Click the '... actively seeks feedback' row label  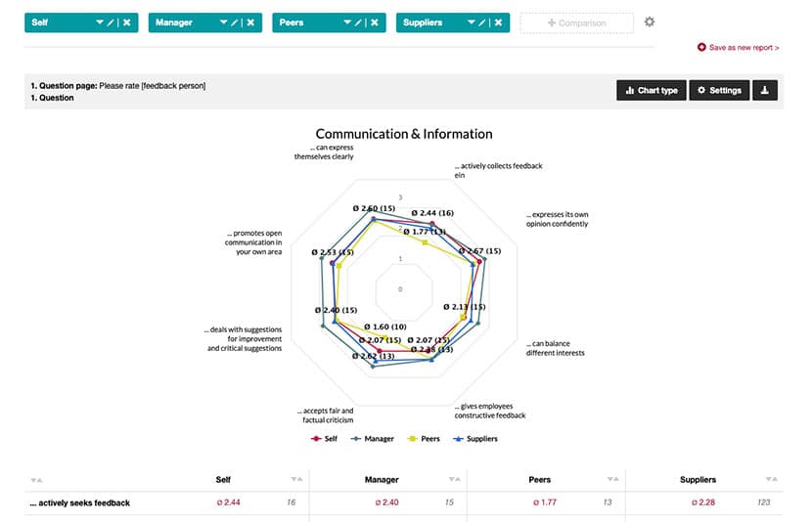point(80,502)
